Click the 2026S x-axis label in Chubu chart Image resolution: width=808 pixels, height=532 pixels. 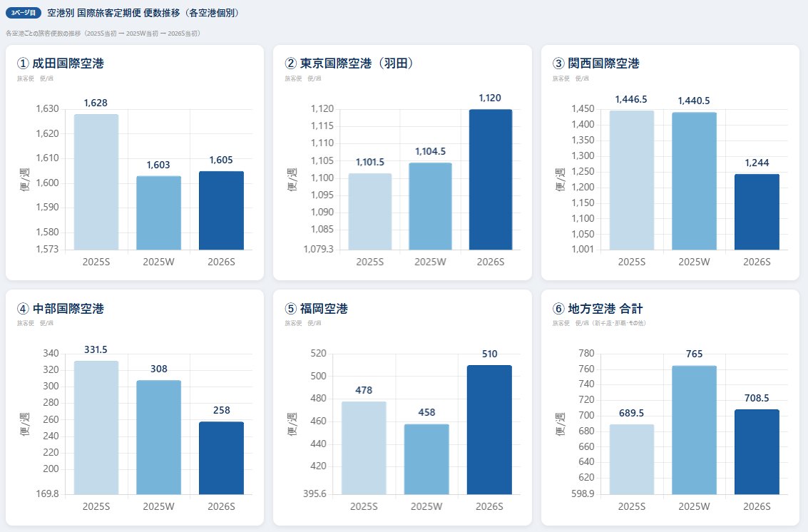click(x=222, y=507)
